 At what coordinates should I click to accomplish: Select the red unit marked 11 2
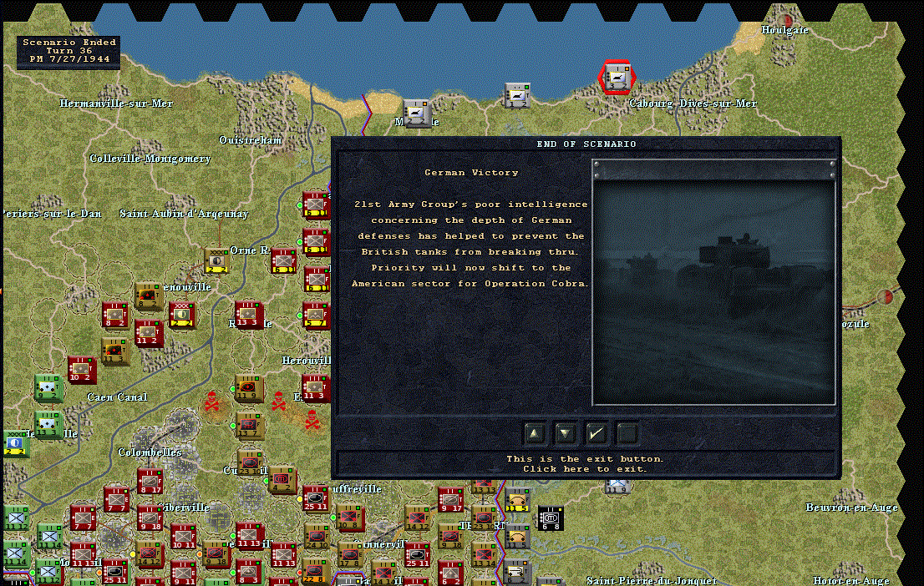click(148, 333)
